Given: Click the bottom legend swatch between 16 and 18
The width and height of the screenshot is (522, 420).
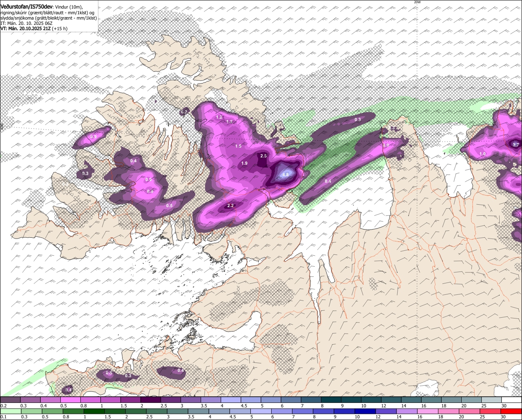Looking at the screenshot, I should pos(428,411).
